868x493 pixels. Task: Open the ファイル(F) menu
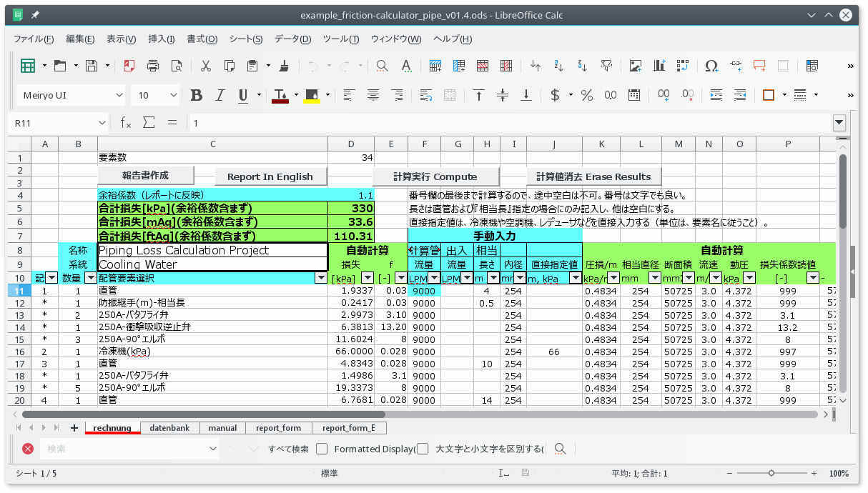pos(34,39)
